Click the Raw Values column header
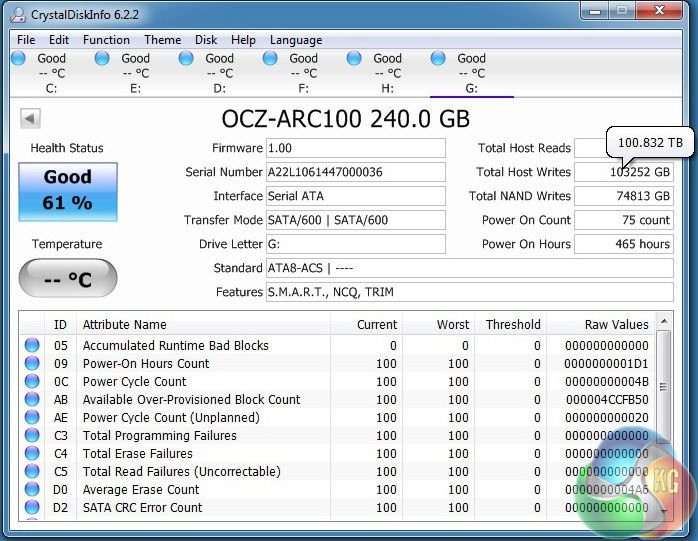Screen dimensions: 698x541 tap(616, 325)
